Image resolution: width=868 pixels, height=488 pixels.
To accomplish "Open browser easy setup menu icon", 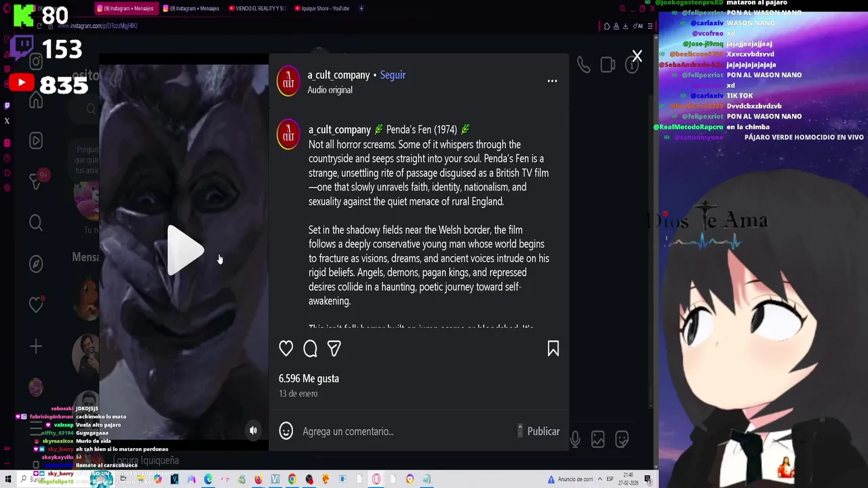I will [x=650, y=26].
